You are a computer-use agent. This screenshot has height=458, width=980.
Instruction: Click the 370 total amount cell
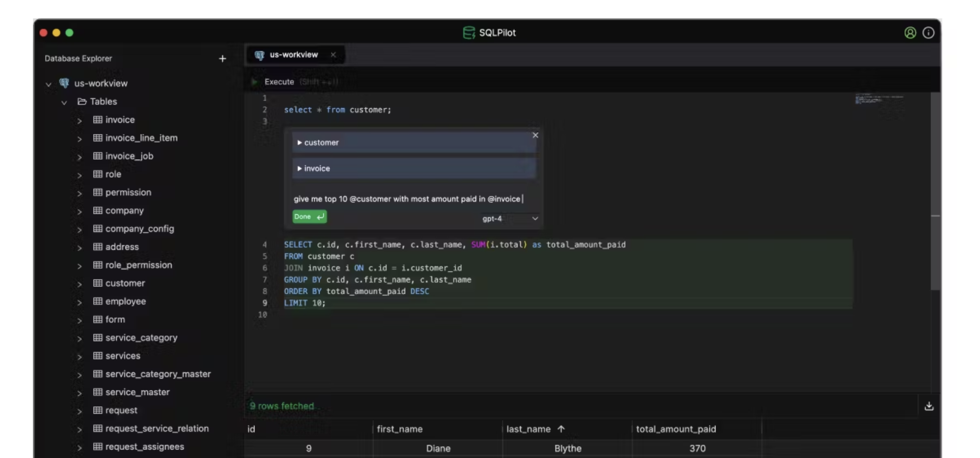click(x=697, y=448)
